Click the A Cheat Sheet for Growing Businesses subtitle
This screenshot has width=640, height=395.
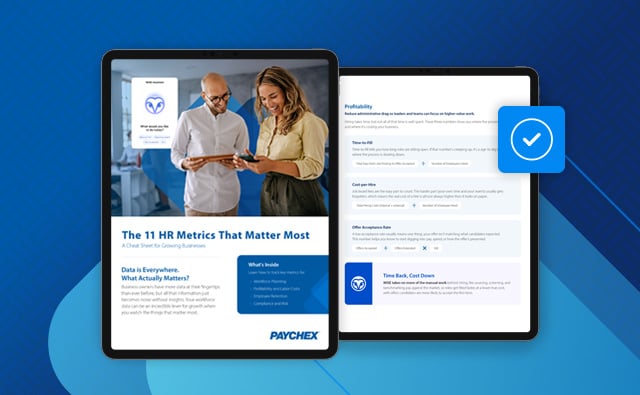(x=163, y=246)
